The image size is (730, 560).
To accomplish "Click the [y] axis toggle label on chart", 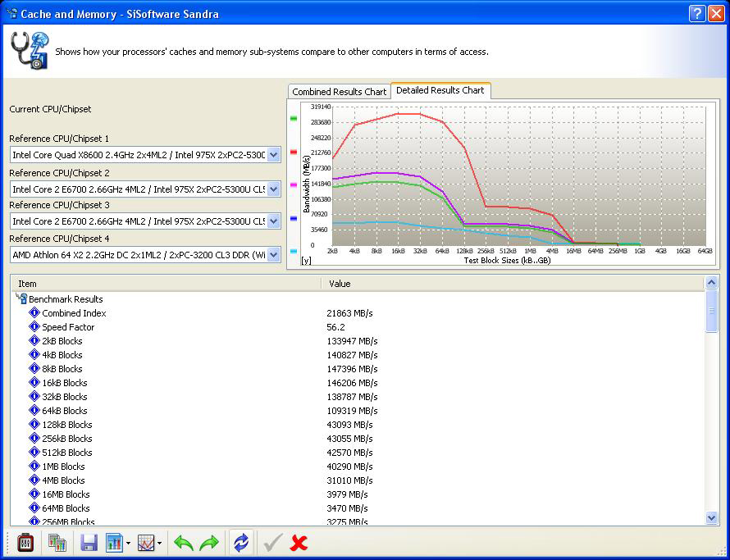I will 306,261.
